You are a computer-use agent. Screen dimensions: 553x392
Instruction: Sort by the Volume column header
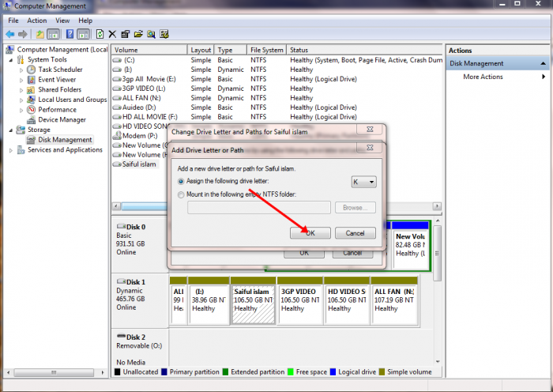tap(149, 50)
